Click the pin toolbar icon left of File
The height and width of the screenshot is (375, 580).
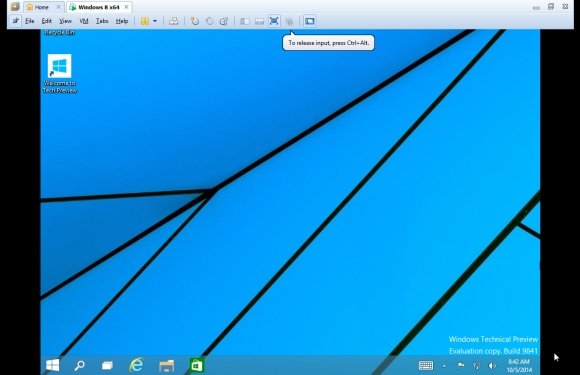pyautogui.click(x=16, y=21)
